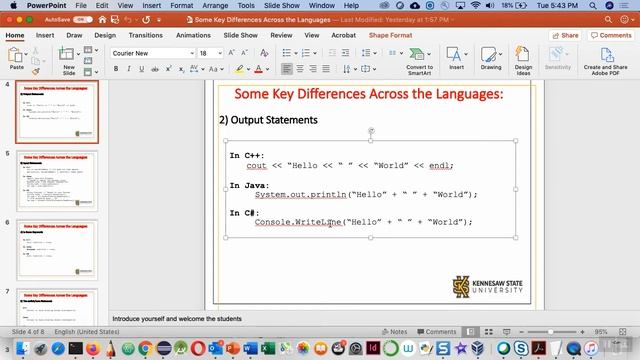This screenshot has width=640, height=360.
Task: Search in presentation magnifier icon
Action: (x=608, y=20)
